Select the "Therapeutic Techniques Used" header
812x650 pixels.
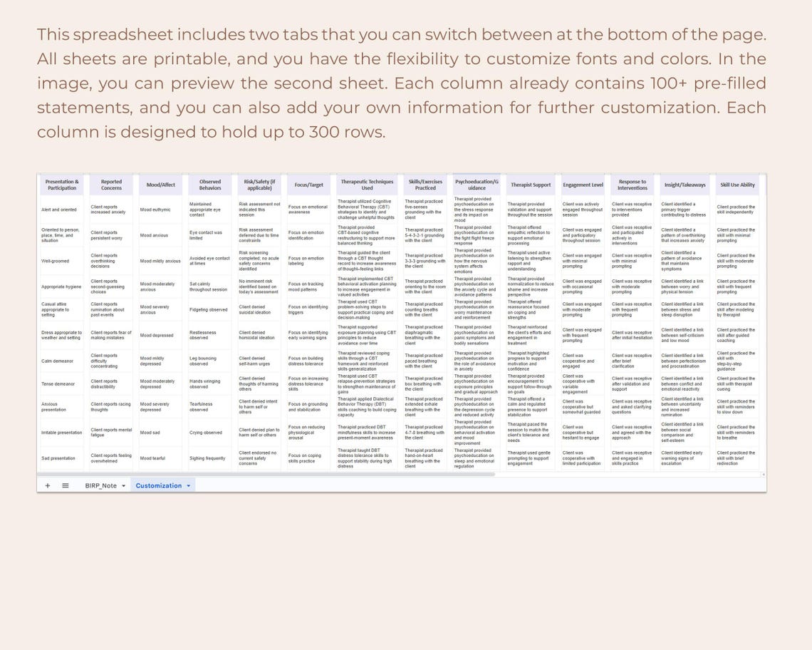coord(367,185)
